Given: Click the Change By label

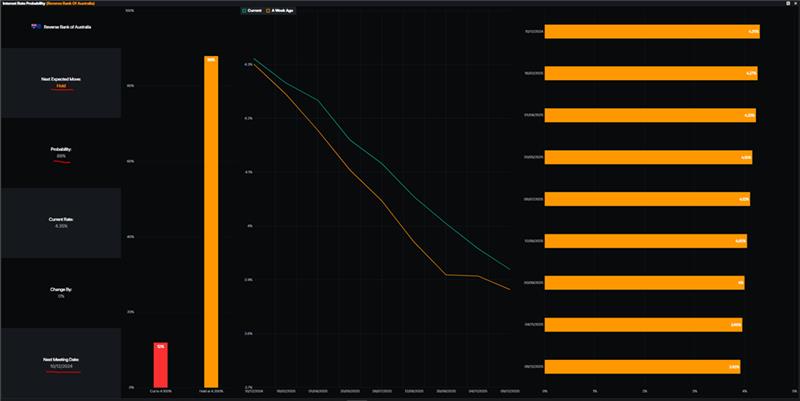Looking at the screenshot, I should [x=61, y=289].
